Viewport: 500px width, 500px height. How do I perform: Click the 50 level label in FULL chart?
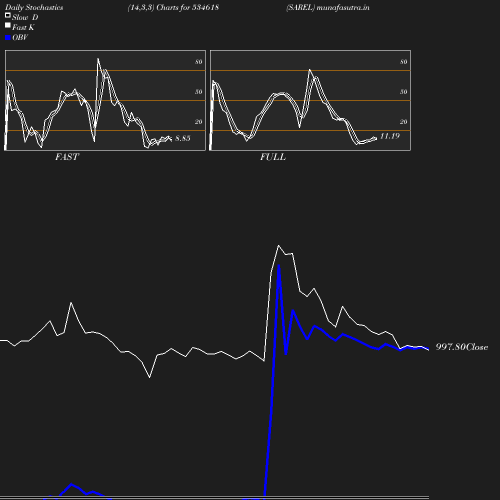coord(404,92)
